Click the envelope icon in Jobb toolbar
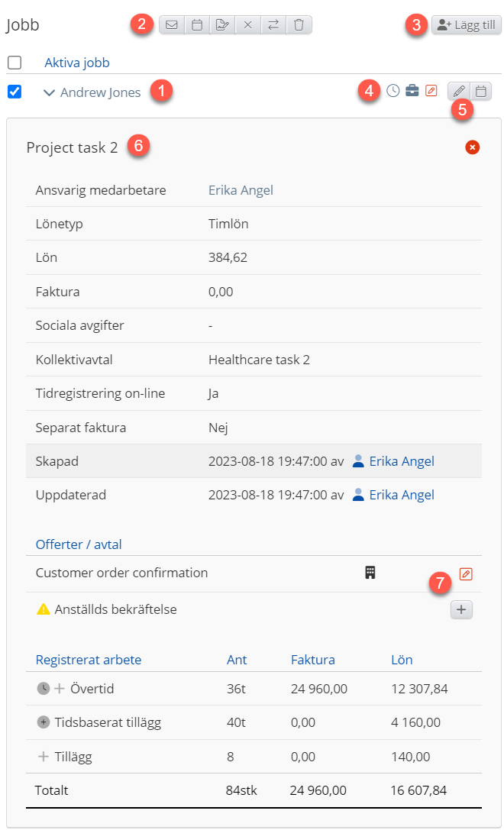 click(x=172, y=25)
